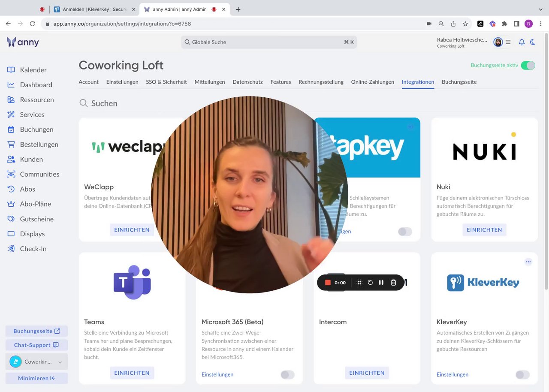Viewport: 549px width, 392px height.
Task: Open the browser tab list chevron
Action: 540,9
